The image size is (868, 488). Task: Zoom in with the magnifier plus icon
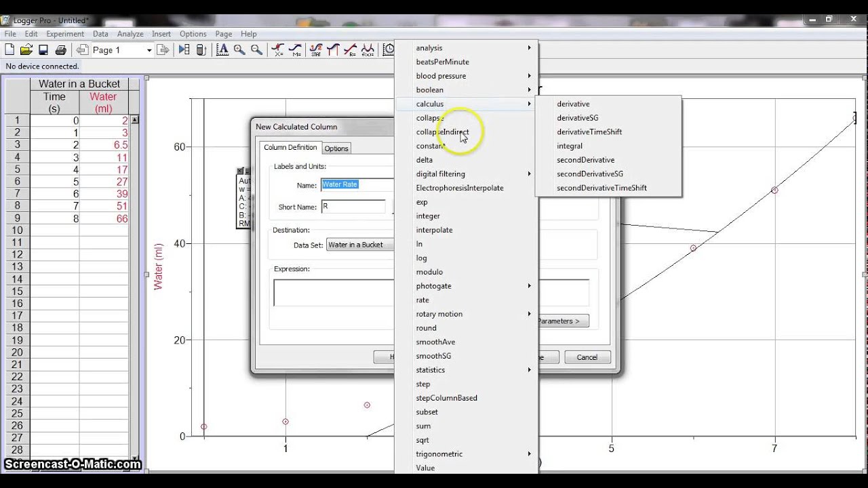point(239,49)
